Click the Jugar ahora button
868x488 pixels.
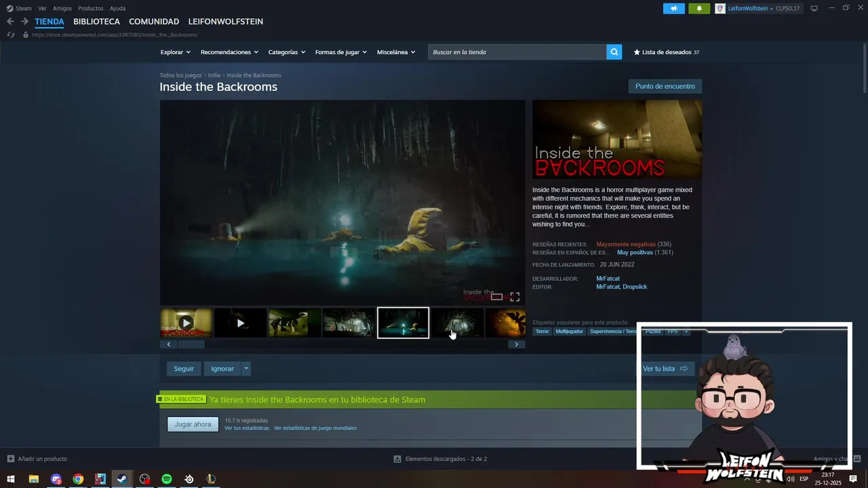coord(193,424)
